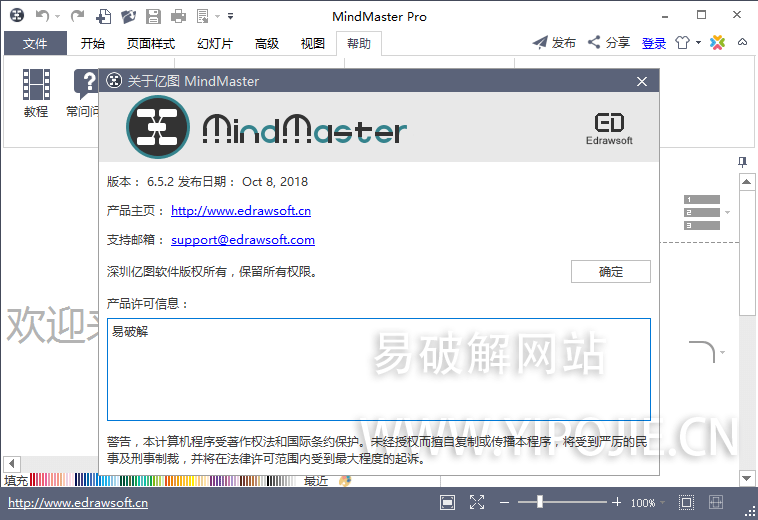The height and width of the screenshot is (520, 758).
Task: Open status bar link http://www.edrawsoft.cn
Action: point(78,503)
